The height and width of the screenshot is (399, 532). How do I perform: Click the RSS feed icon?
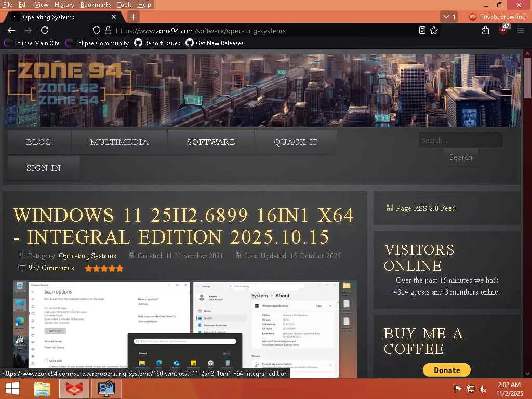click(390, 208)
